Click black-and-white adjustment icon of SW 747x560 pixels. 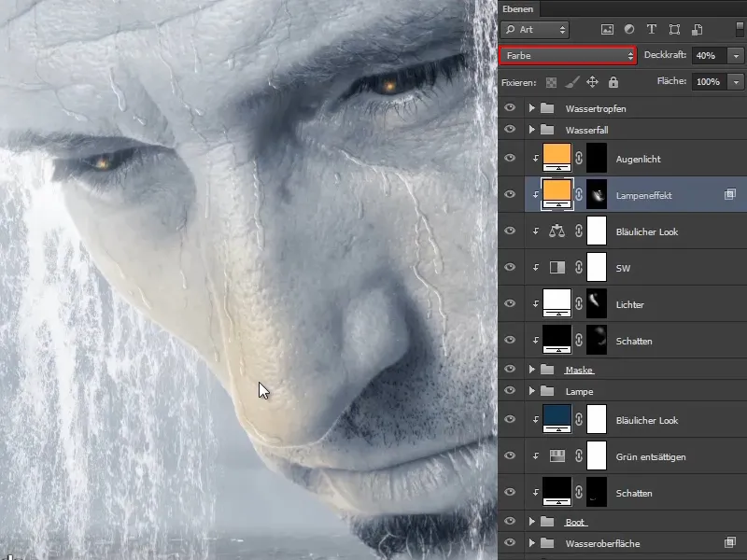point(557,267)
